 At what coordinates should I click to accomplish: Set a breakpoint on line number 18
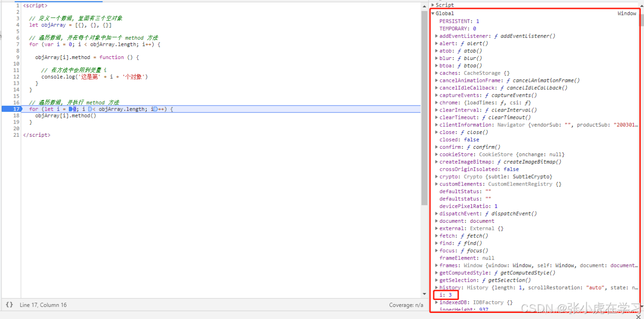coord(16,116)
